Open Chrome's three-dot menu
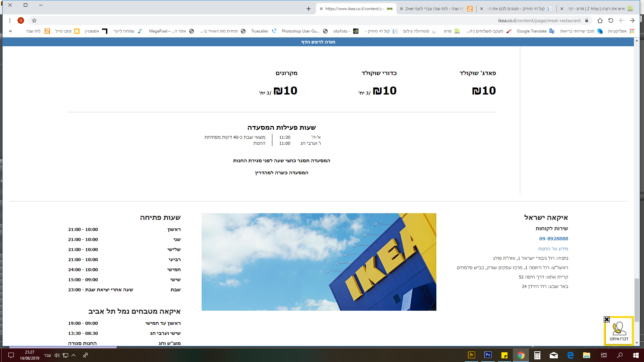Viewport: 644px width, 362px height. (10, 20)
